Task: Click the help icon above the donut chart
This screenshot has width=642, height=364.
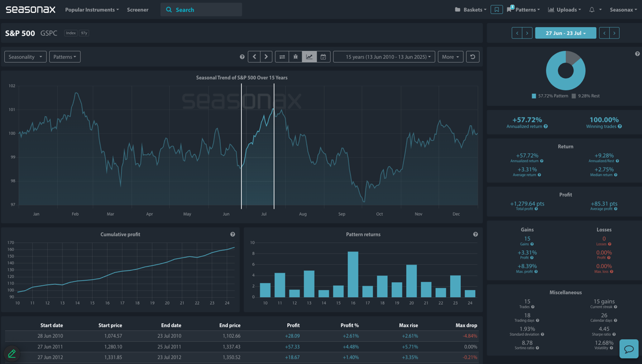Action: [637, 54]
